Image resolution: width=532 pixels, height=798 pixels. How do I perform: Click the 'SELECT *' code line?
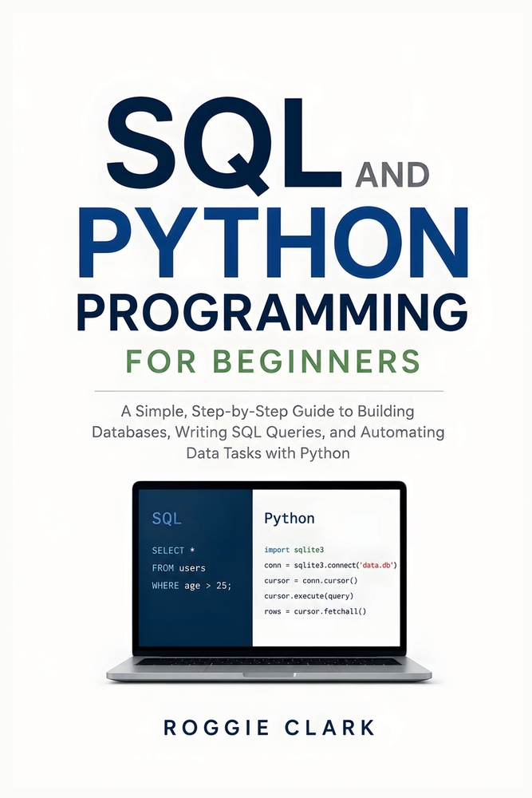(x=173, y=551)
